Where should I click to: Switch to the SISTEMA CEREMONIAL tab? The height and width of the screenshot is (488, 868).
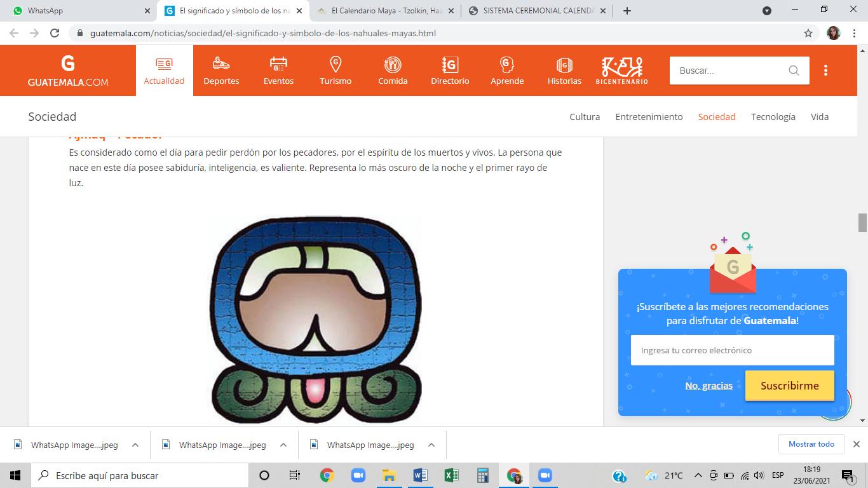click(538, 11)
